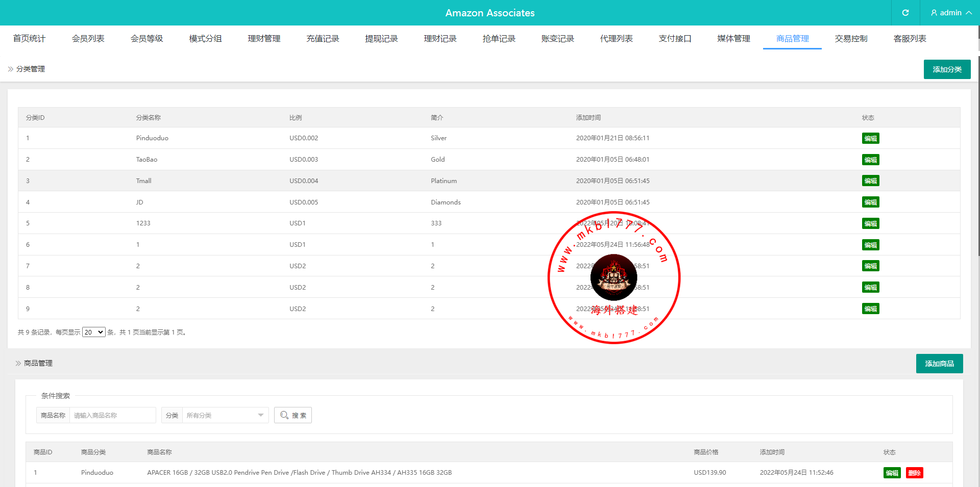
Task: Click the admin user avatar icon
Action: tap(934, 13)
